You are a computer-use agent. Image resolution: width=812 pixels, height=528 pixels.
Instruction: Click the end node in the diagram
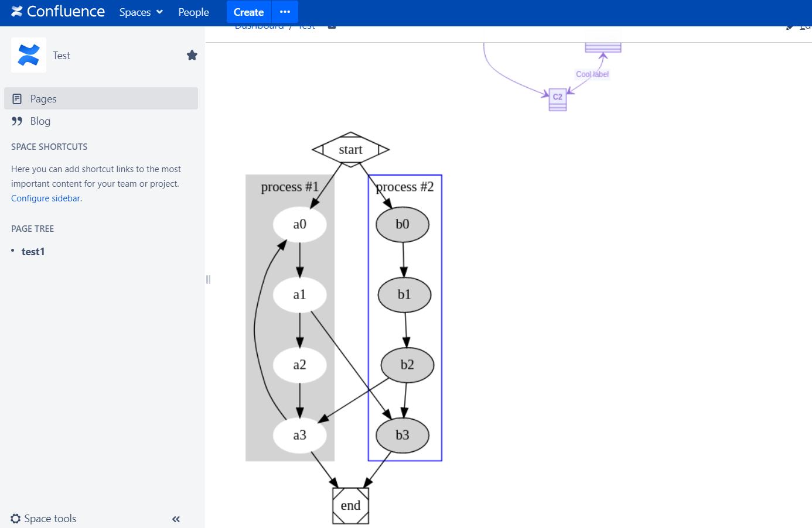click(350, 506)
